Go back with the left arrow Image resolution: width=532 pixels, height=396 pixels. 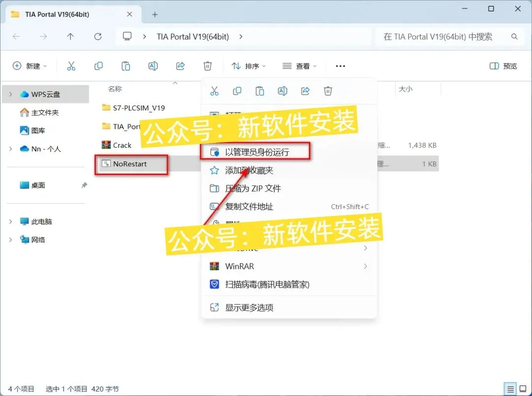click(16, 36)
